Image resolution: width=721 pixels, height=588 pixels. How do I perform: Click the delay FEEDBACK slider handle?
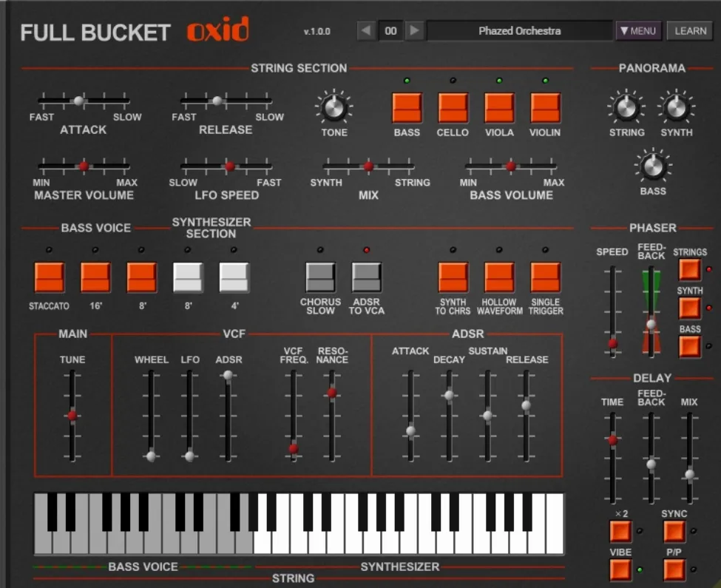click(651, 464)
